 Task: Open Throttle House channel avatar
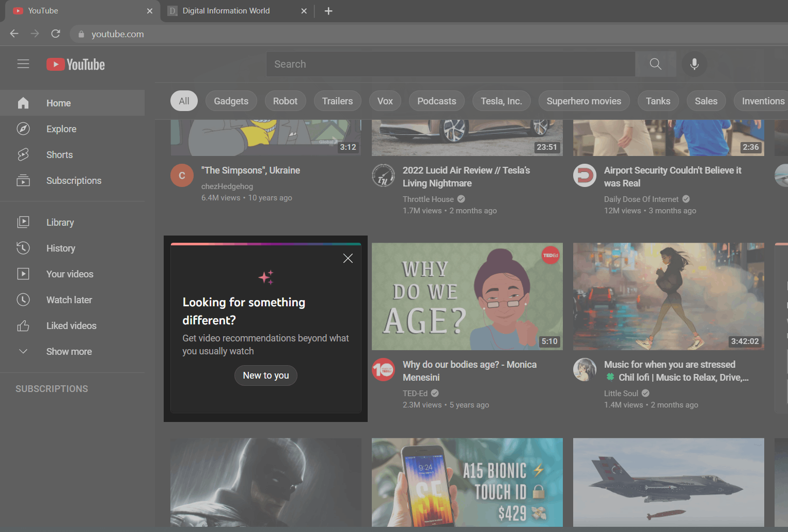tap(383, 176)
